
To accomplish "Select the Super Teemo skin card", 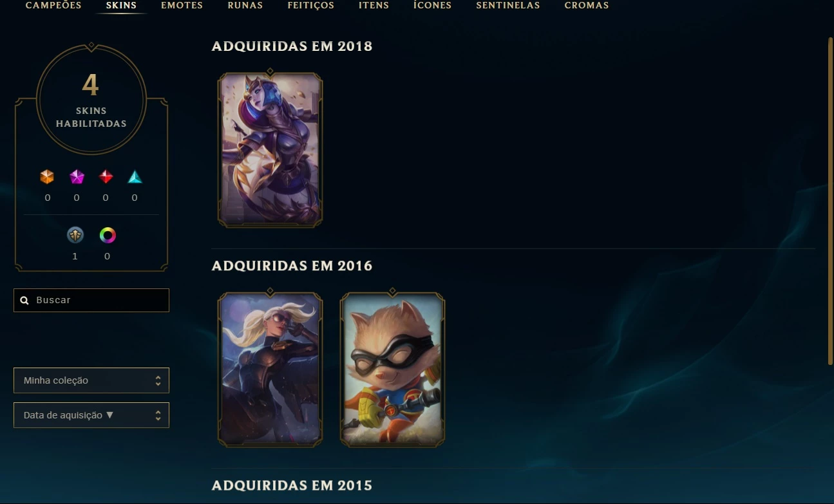I will click(x=392, y=369).
